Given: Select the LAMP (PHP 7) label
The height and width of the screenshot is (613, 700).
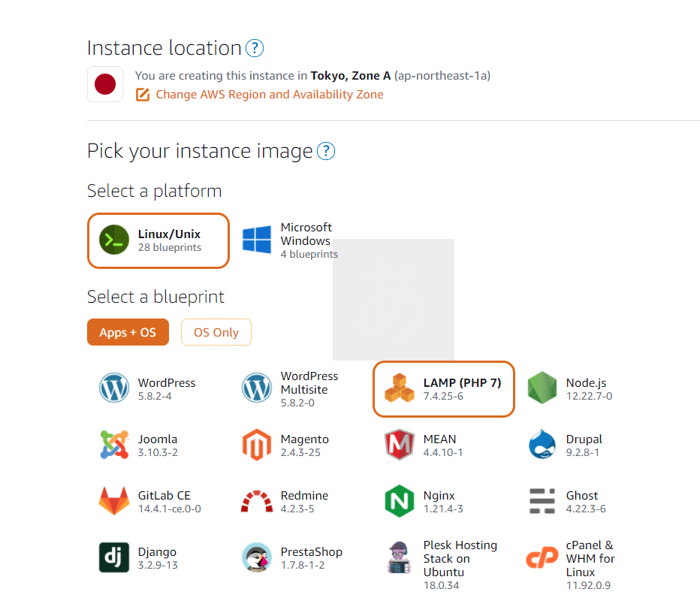Looking at the screenshot, I should pos(462,382).
